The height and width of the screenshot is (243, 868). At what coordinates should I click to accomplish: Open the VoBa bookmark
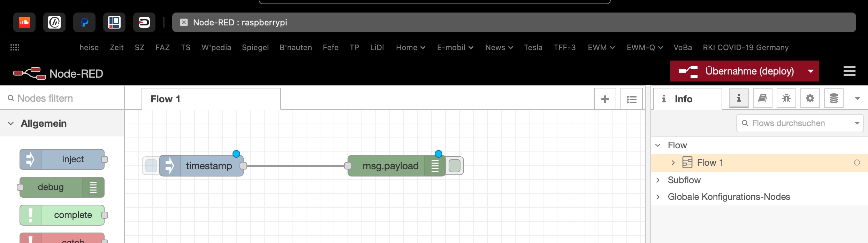point(683,47)
